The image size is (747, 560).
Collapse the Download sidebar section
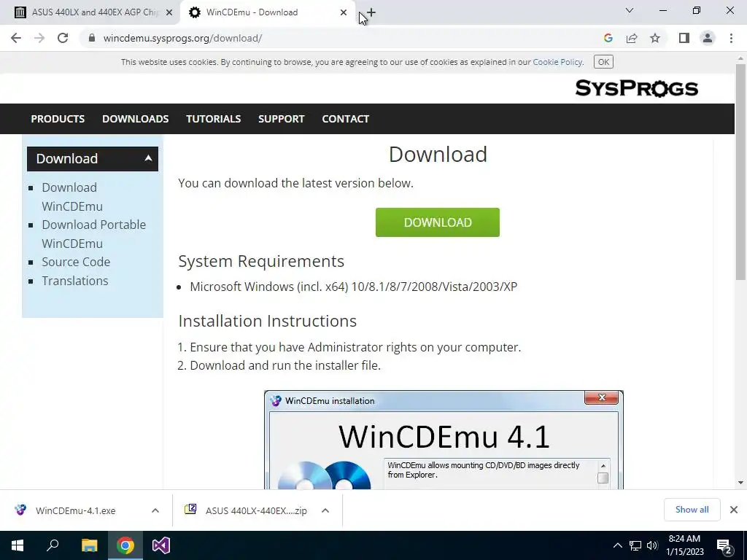[x=93, y=158]
